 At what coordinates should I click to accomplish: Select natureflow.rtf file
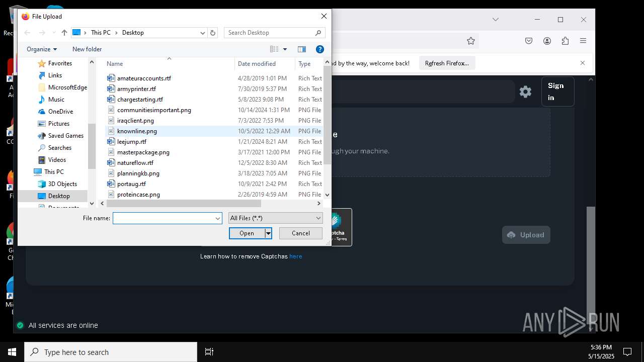point(135,163)
